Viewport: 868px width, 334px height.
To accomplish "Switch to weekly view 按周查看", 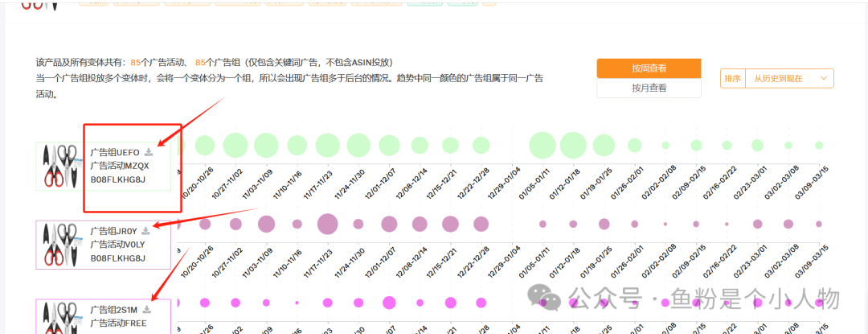I will pyautogui.click(x=649, y=68).
